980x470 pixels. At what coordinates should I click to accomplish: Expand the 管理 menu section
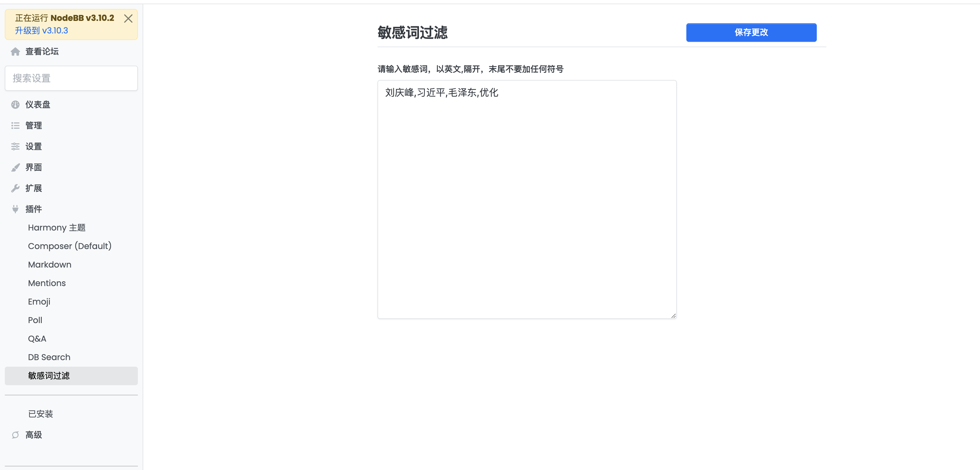33,126
